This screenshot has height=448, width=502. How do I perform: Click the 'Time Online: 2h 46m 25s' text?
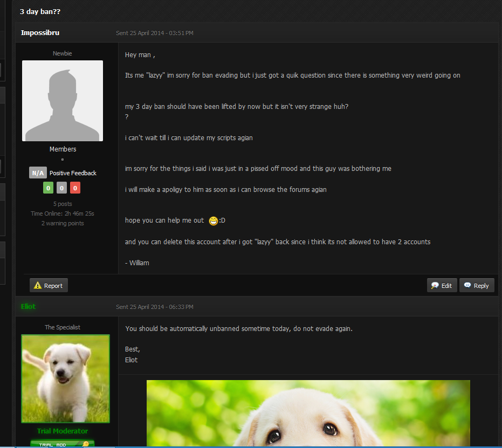63,213
